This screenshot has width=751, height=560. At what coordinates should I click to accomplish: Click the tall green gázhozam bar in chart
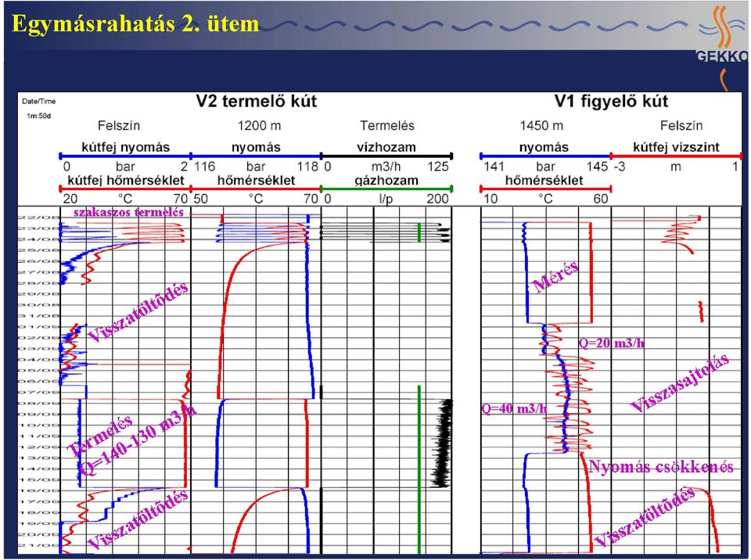pyautogui.click(x=419, y=469)
